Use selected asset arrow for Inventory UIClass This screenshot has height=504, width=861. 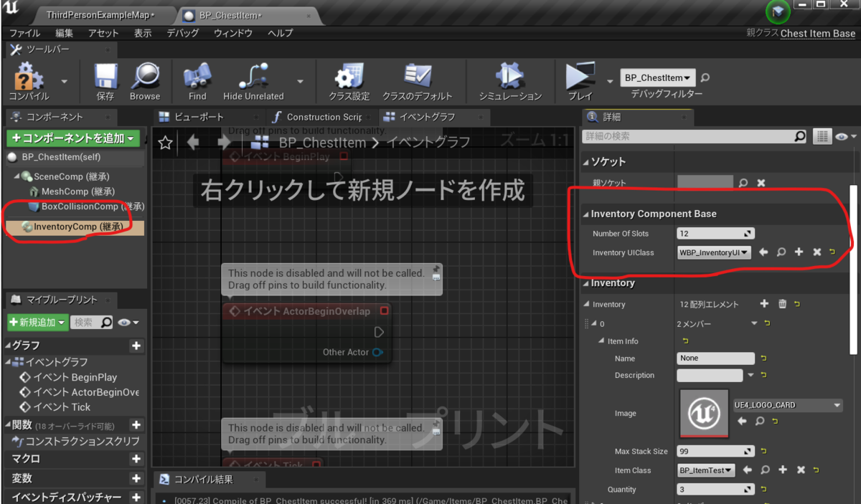[x=763, y=252]
